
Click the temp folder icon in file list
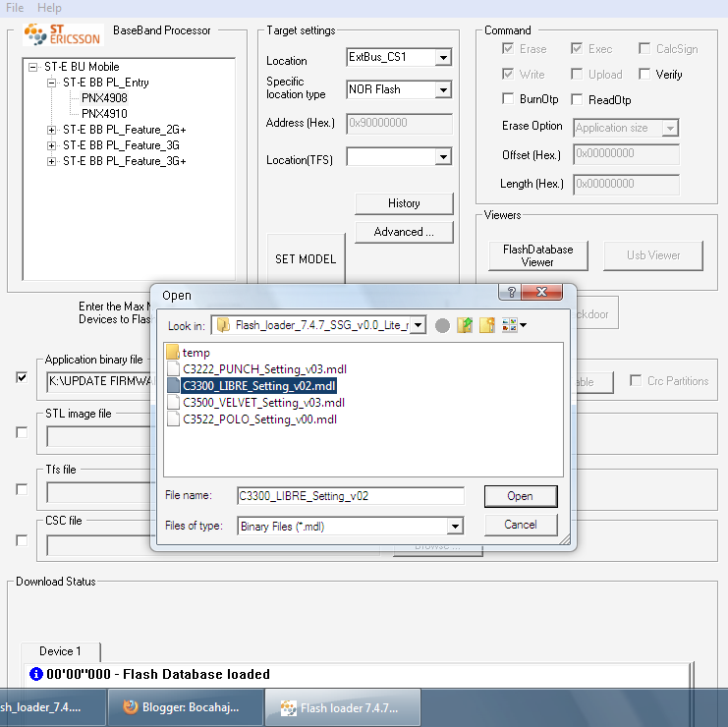click(173, 352)
